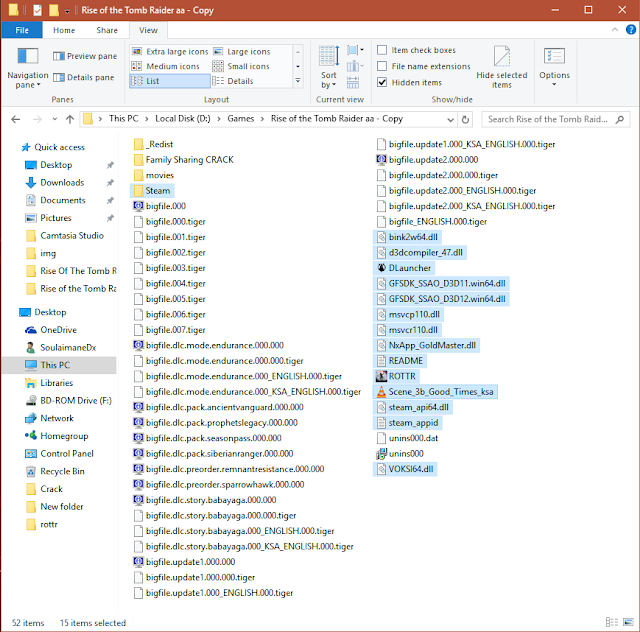Click Size all columns to fit
Viewport: 640px width, 632px height.
click(353, 82)
